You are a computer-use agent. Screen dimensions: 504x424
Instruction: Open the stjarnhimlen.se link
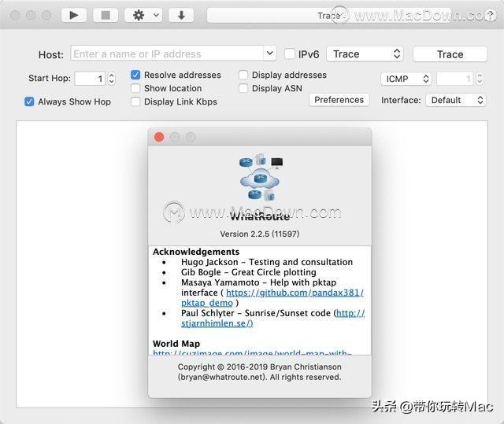pos(217,323)
